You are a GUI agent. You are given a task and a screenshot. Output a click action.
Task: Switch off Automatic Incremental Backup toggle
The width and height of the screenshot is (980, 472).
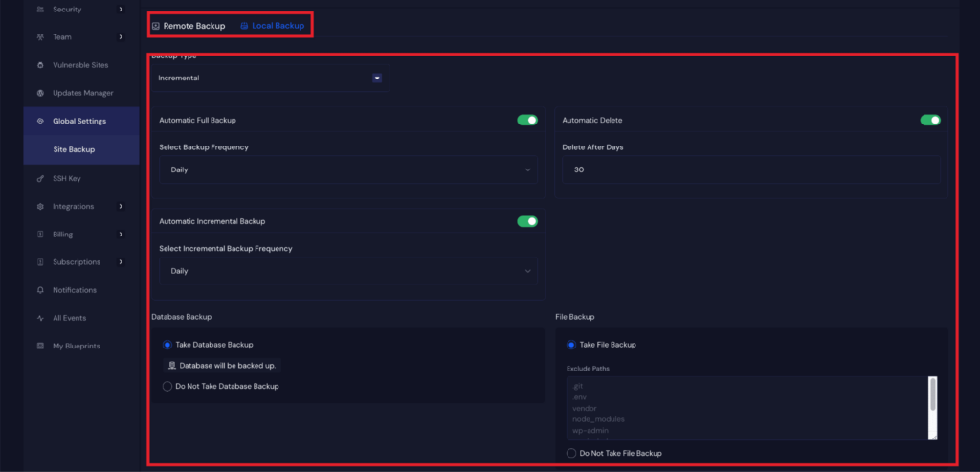[x=527, y=221]
